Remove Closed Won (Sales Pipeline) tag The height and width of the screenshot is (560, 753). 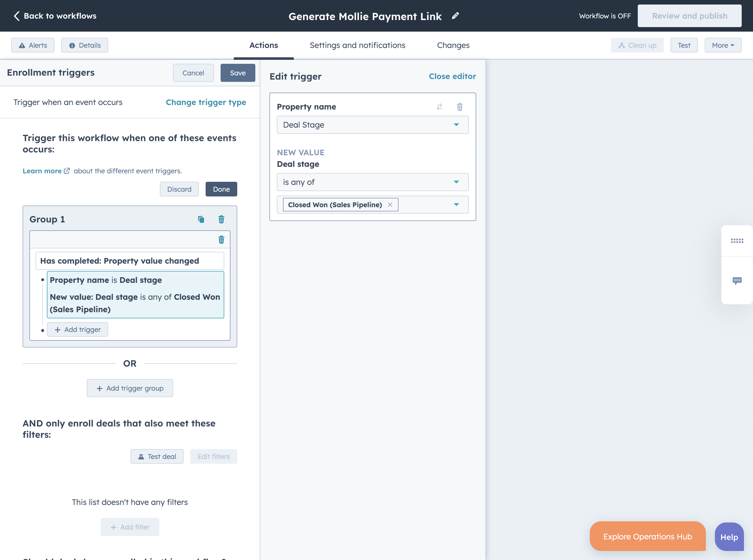[390, 205]
